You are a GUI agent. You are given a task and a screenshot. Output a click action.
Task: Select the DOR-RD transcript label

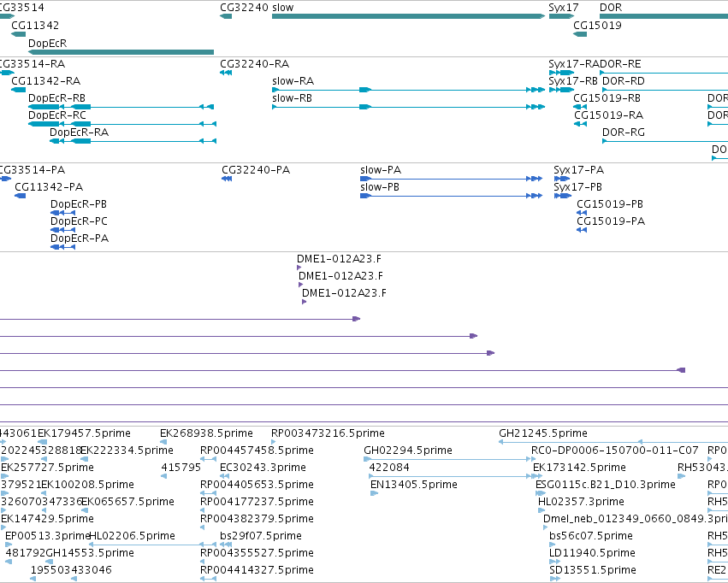click(624, 81)
